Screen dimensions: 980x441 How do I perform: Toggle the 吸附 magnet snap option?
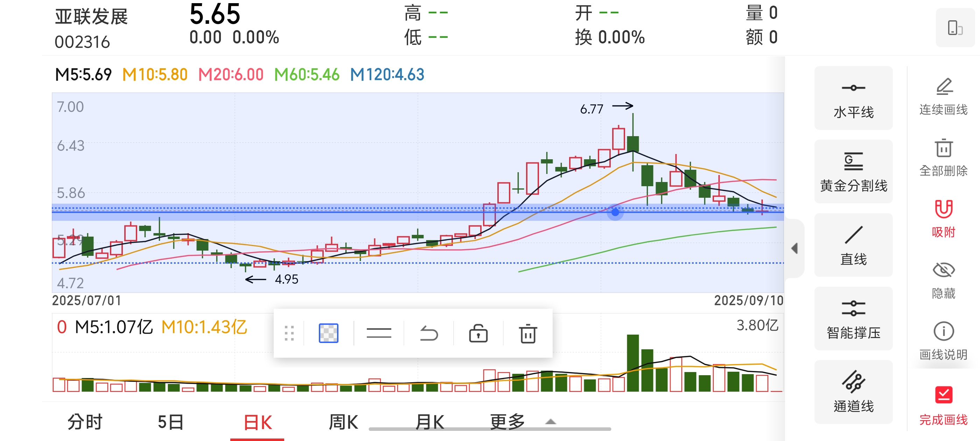click(x=944, y=219)
